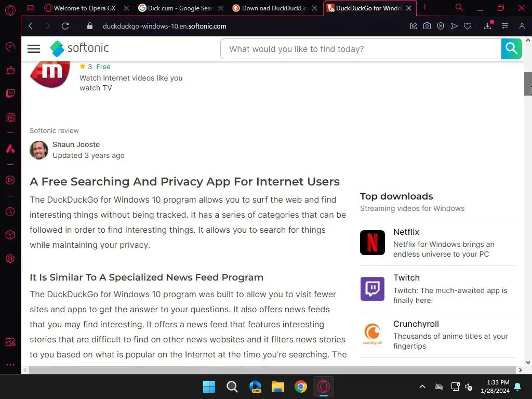Open Softonic hamburger menu

pyautogui.click(x=34, y=49)
